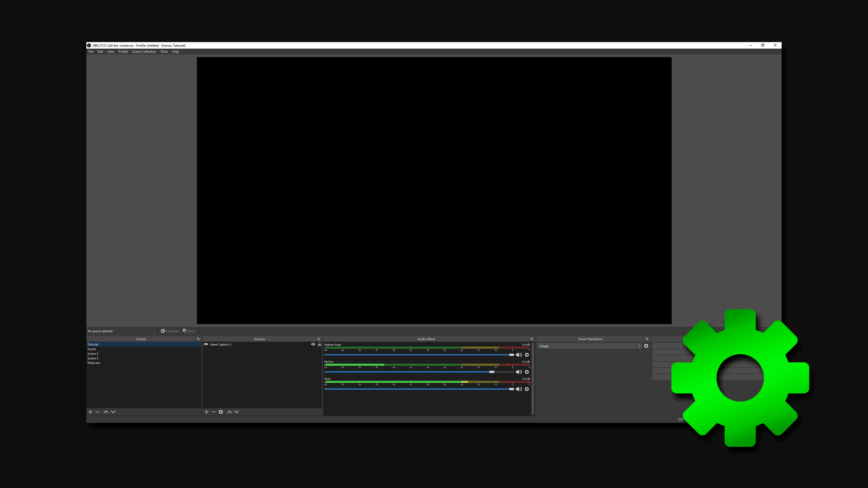Click the Sources dock title
Viewport: 868px width, 488px height.
point(259,339)
